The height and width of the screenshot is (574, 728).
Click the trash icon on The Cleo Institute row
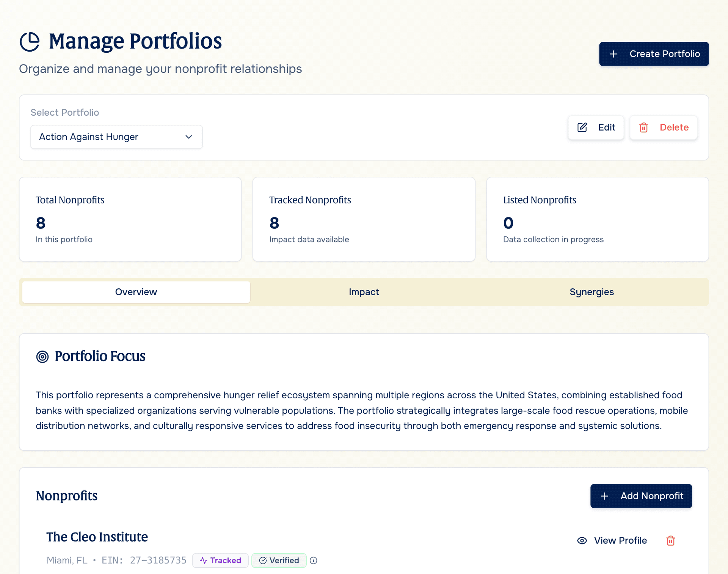click(x=670, y=540)
